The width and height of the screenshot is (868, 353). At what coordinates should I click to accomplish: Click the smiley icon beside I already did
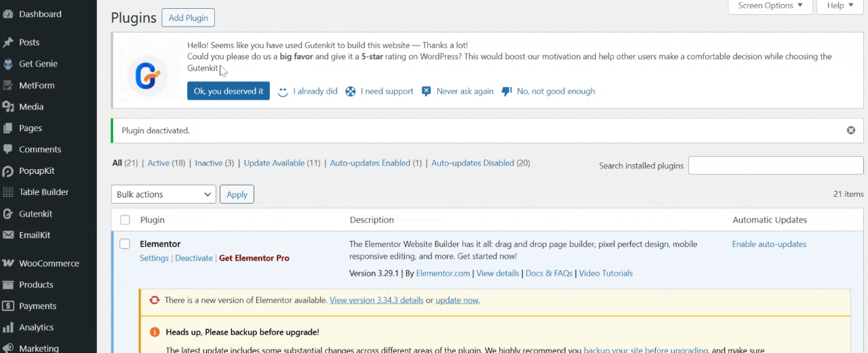283,92
